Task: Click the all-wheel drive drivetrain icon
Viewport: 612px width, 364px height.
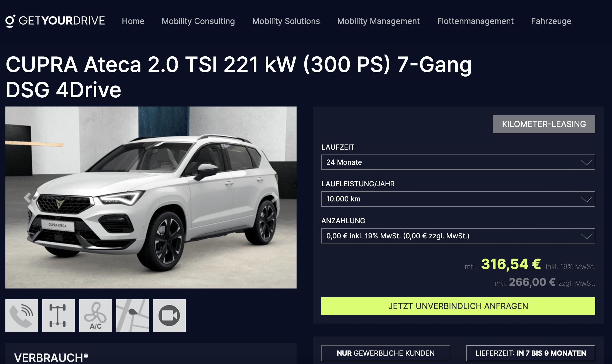Action: 59,315
